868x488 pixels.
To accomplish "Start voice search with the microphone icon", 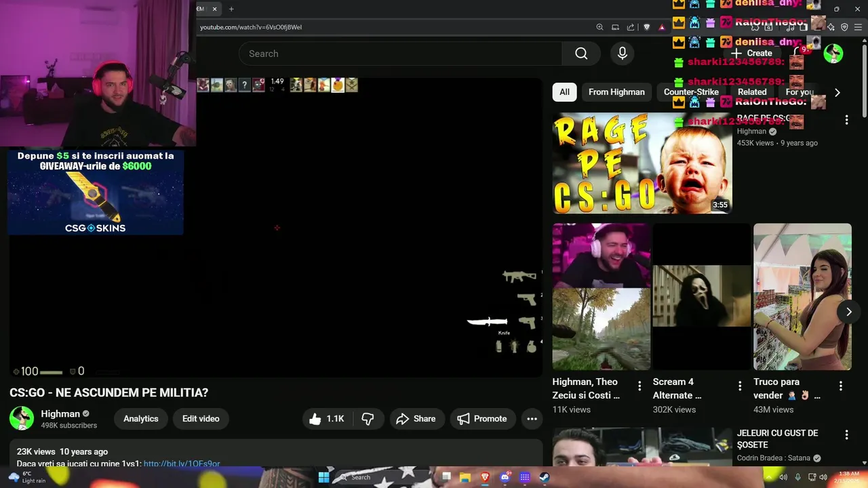I will (623, 54).
